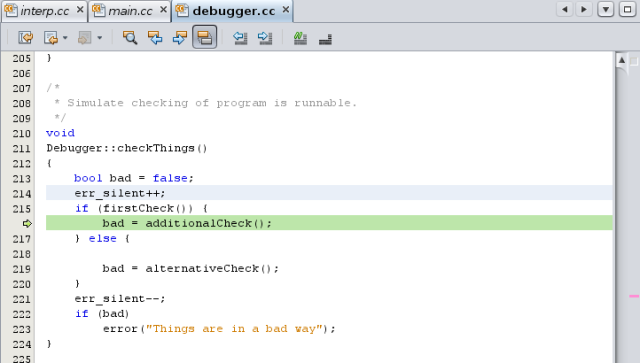Click line number 219 in the gutter
Image resolution: width=640 pixels, height=363 pixels.
[22, 269]
